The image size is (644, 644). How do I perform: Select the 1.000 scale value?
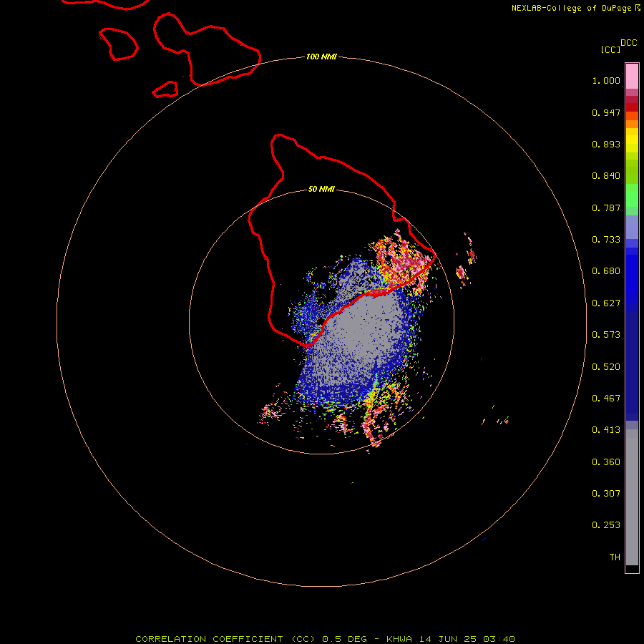606,80
